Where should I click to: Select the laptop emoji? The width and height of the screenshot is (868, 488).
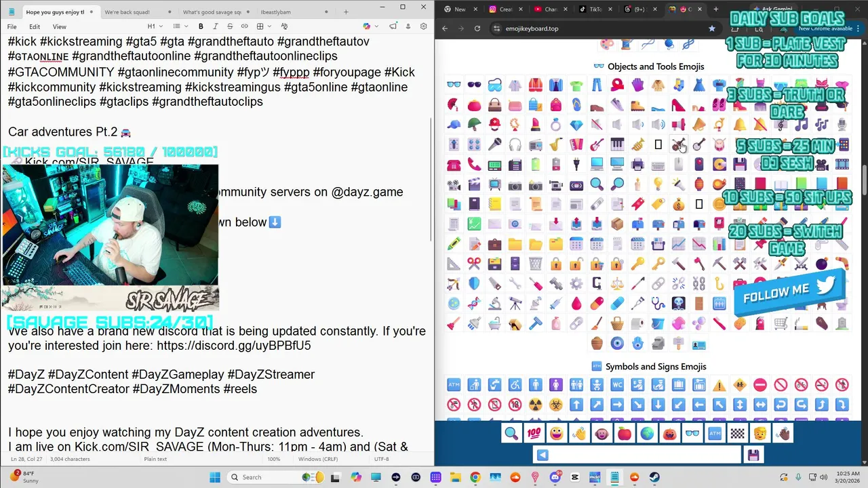(x=597, y=165)
